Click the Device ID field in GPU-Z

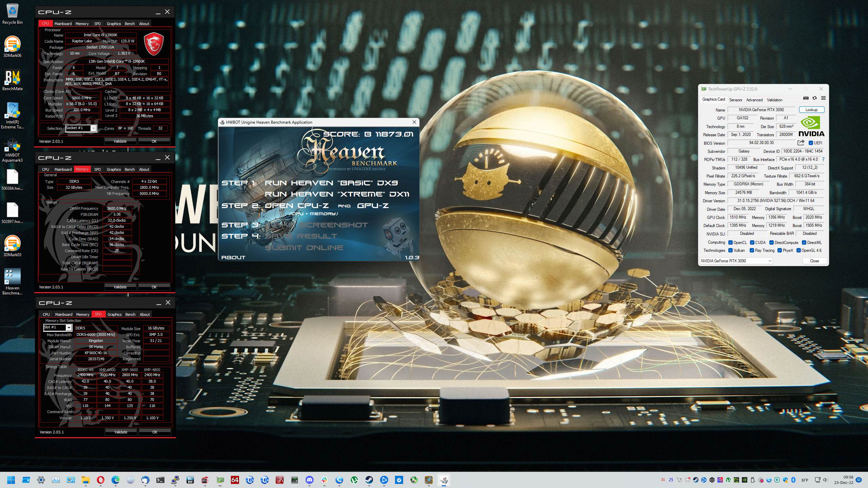pos(802,151)
